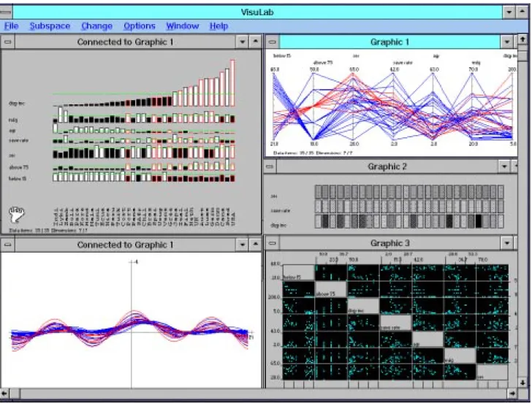Minimize the Graphic 2 window
The height and width of the screenshot is (403, 532).
(504, 166)
